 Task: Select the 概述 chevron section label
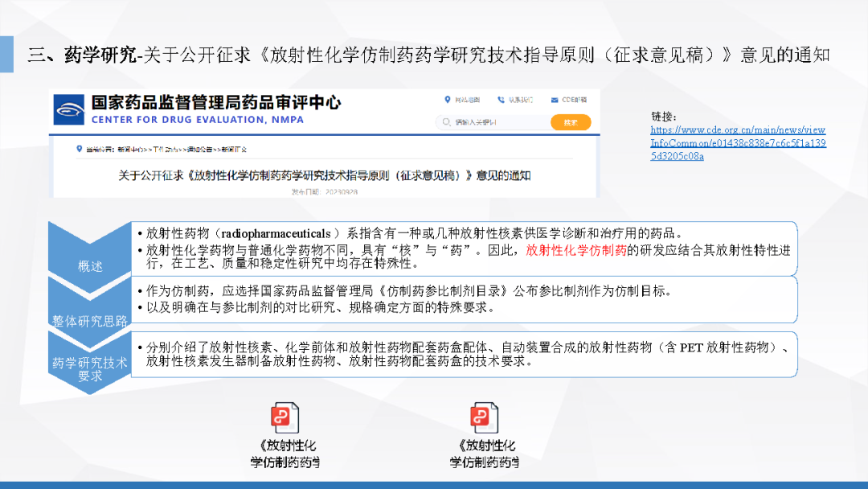click(90, 266)
